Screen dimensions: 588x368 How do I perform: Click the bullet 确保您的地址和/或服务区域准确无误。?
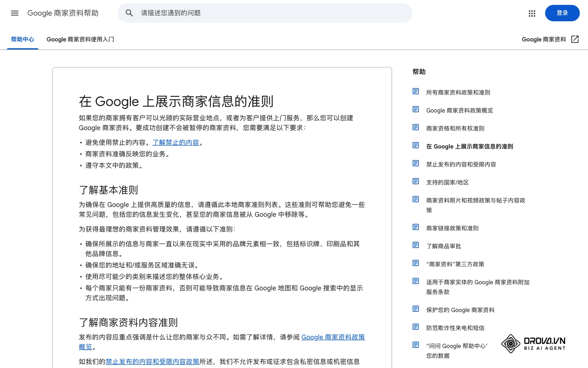pos(143,265)
